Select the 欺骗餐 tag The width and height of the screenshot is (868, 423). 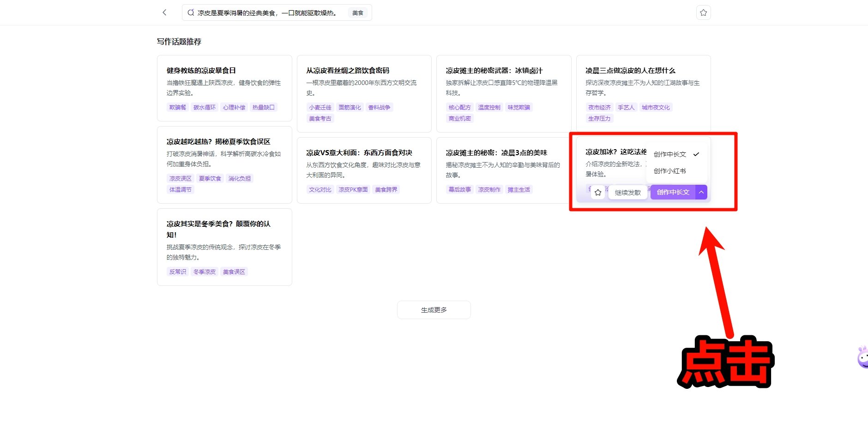177,108
